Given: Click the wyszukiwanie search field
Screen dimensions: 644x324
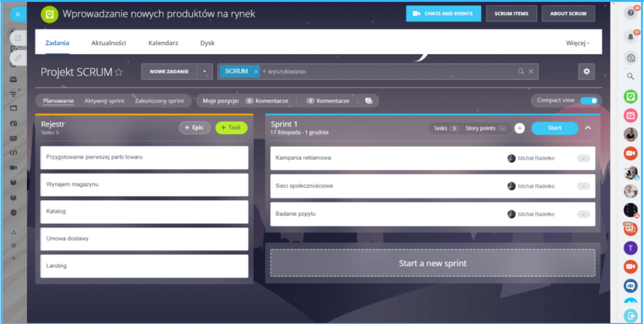Looking at the screenshot, I should pyautogui.click(x=377, y=72).
